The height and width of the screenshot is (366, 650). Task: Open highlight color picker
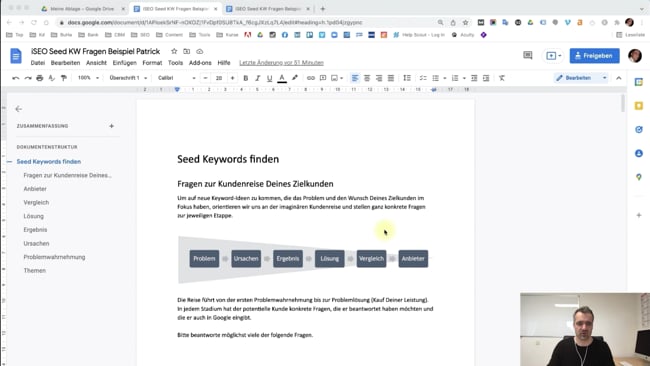tap(295, 78)
